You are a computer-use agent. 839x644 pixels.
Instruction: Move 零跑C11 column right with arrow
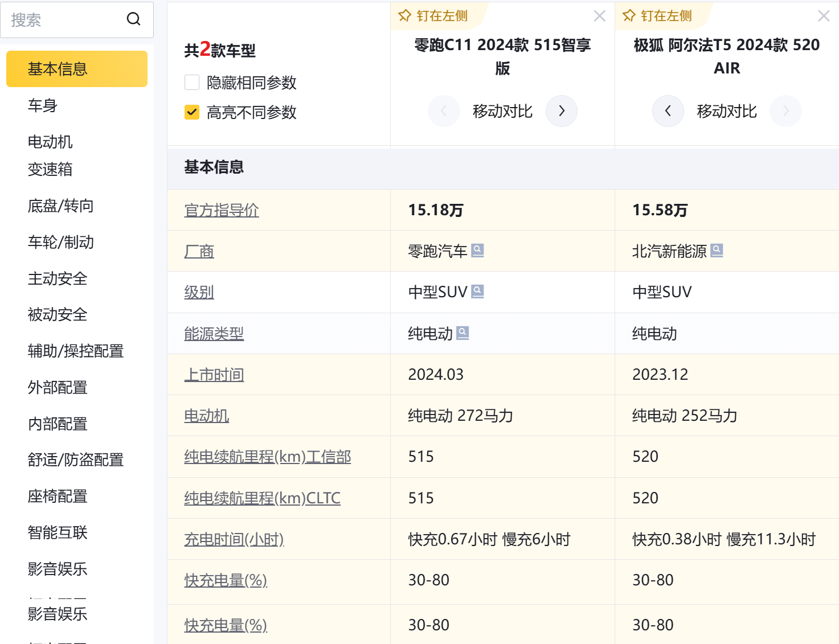[x=562, y=111]
